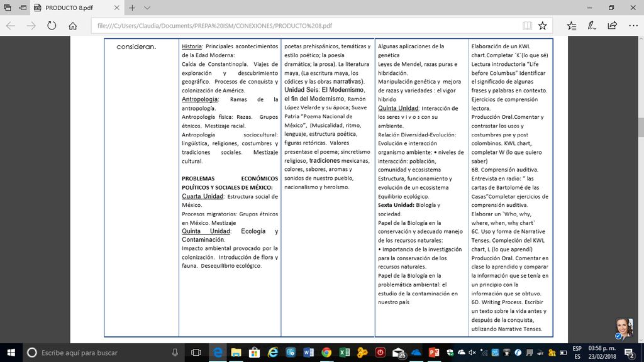Add notes with the pen icon
644x362 pixels.
(592, 26)
